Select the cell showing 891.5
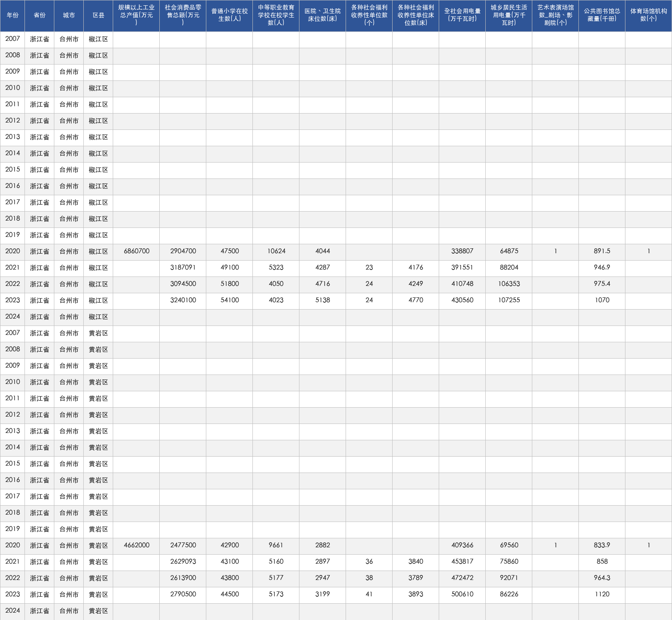The width and height of the screenshot is (672, 620). click(602, 252)
